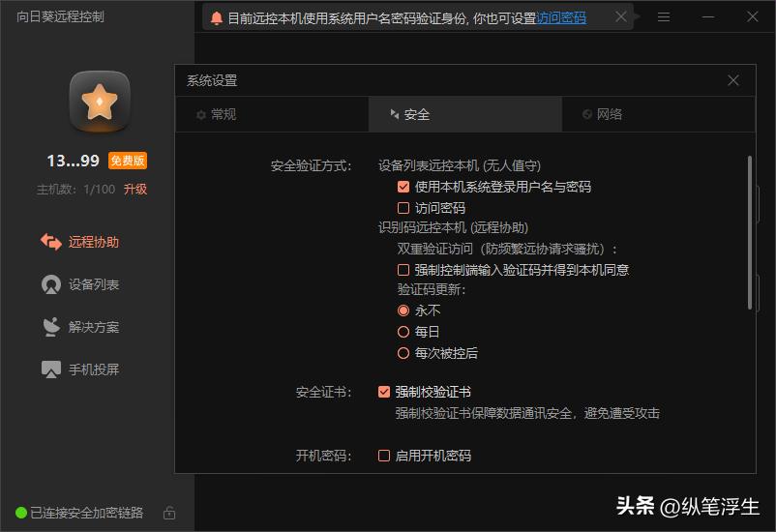Click the 手机投屏 screen-cast icon
The image size is (776, 532).
(51, 369)
